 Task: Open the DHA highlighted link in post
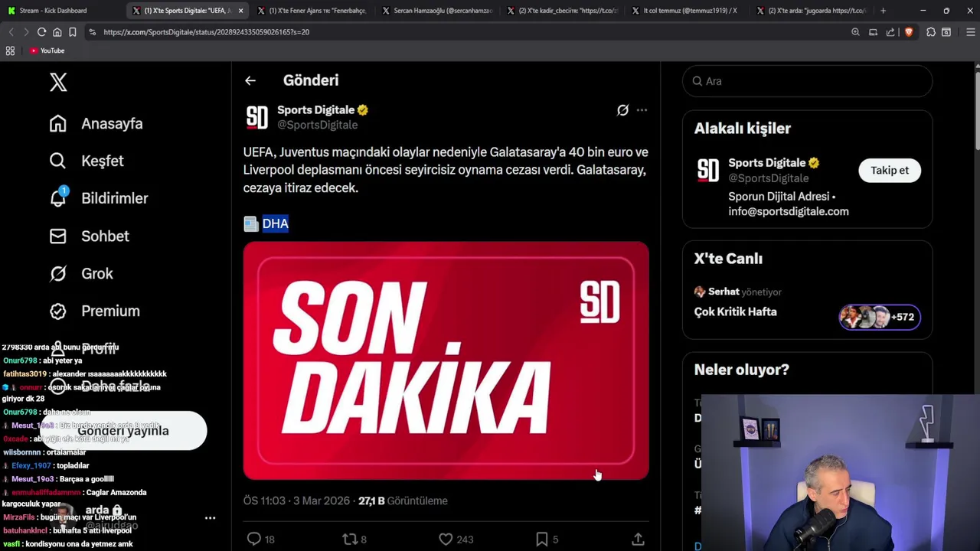pyautogui.click(x=275, y=223)
